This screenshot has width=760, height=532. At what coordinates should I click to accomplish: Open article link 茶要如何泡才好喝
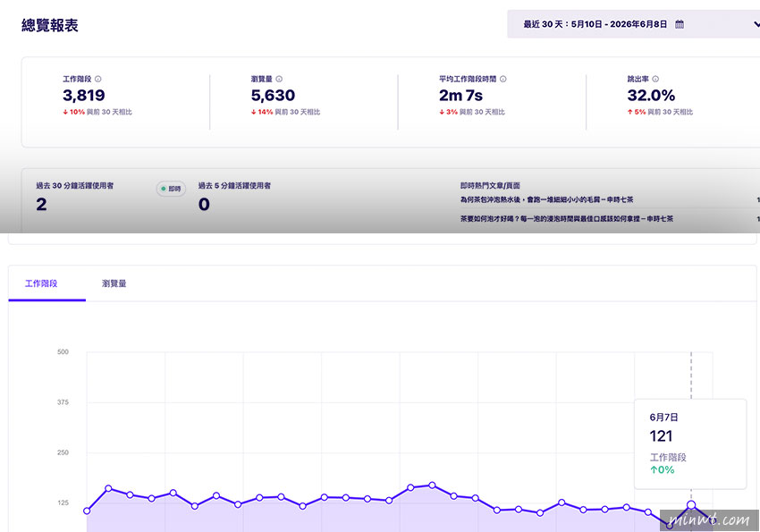(567, 218)
